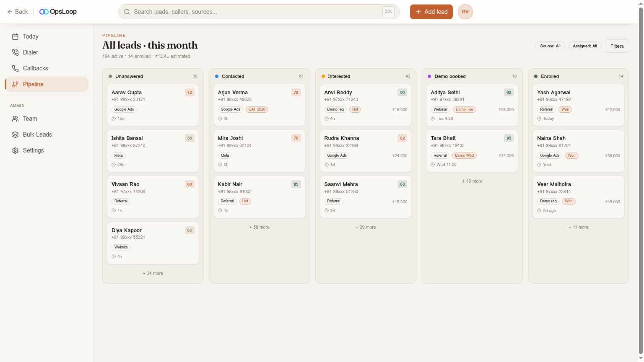Click the purple Demo booked status dot
The width and height of the screenshot is (644, 362).
pyautogui.click(x=429, y=76)
